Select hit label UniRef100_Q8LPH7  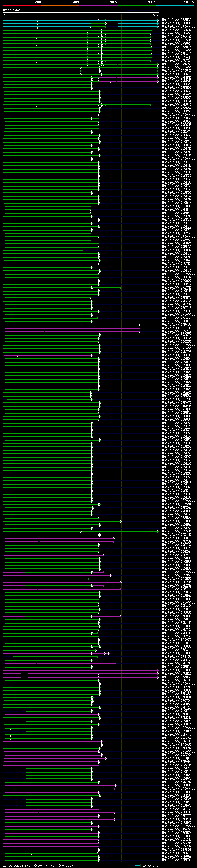pyautogui.click(x=177, y=128)
